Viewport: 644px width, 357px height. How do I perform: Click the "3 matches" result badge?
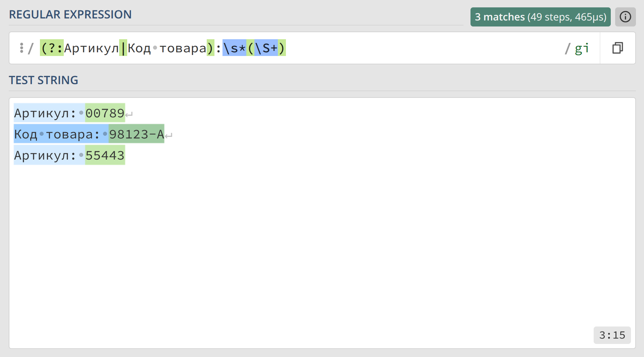(x=540, y=17)
